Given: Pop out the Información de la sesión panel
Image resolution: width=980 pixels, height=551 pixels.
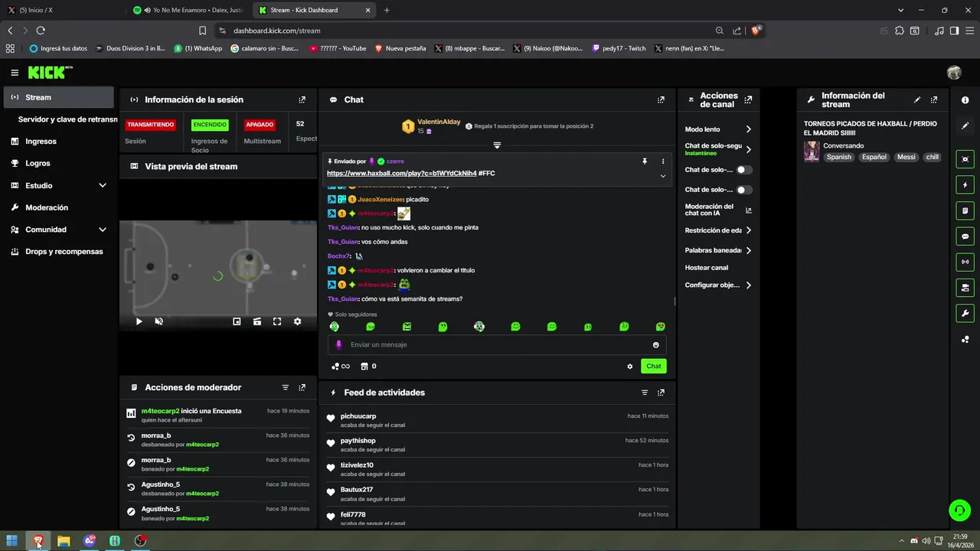Looking at the screenshot, I should 302,99.
